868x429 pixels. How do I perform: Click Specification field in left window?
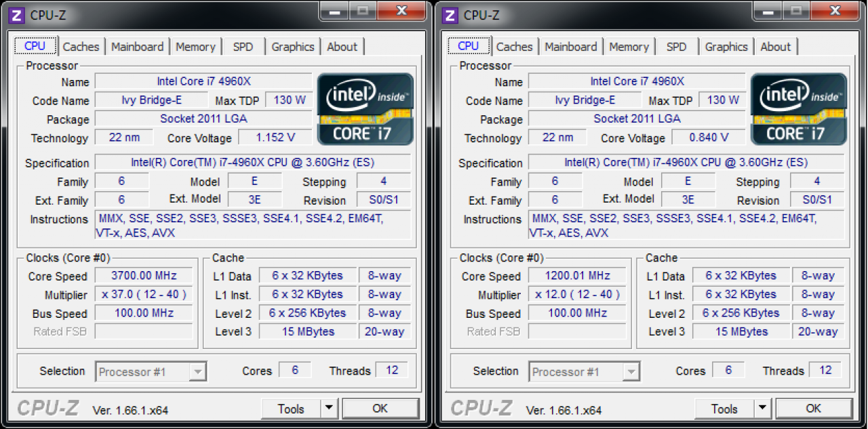pos(252,163)
